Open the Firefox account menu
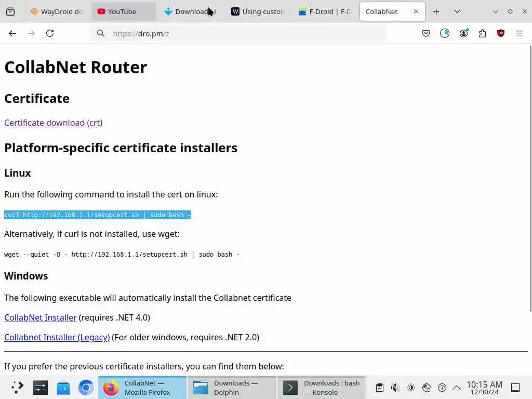Viewport: 532px width, 399px height. pyautogui.click(x=463, y=33)
